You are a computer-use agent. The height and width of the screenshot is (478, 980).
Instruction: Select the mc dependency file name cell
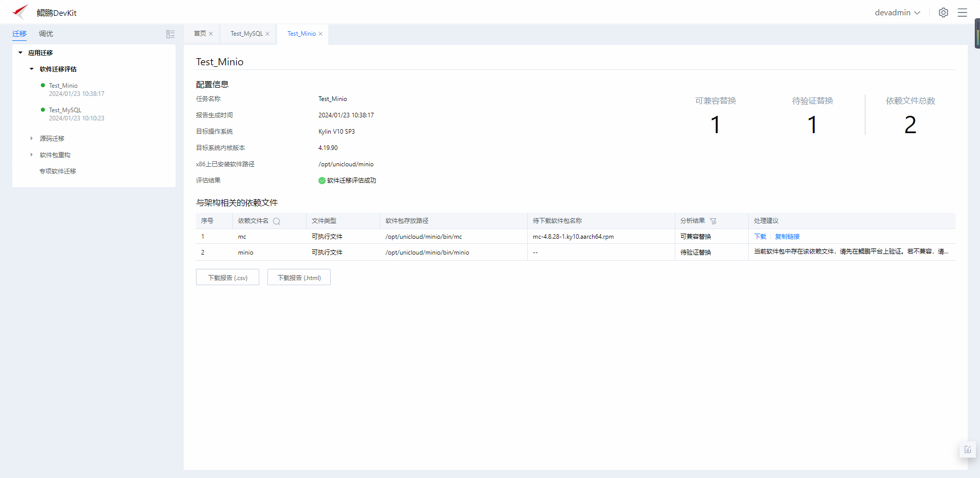tap(242, 237)
